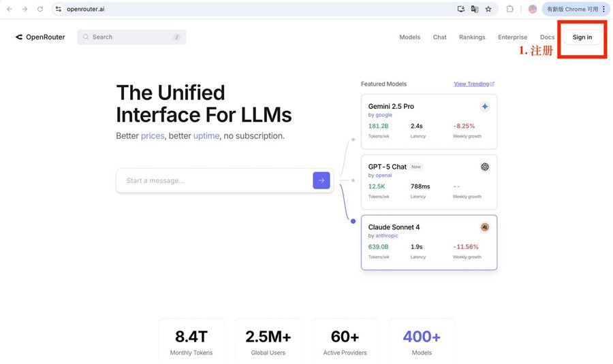Reload the page with refresh icon
Screen dimensions: 613x364
[x=40, y=9]
